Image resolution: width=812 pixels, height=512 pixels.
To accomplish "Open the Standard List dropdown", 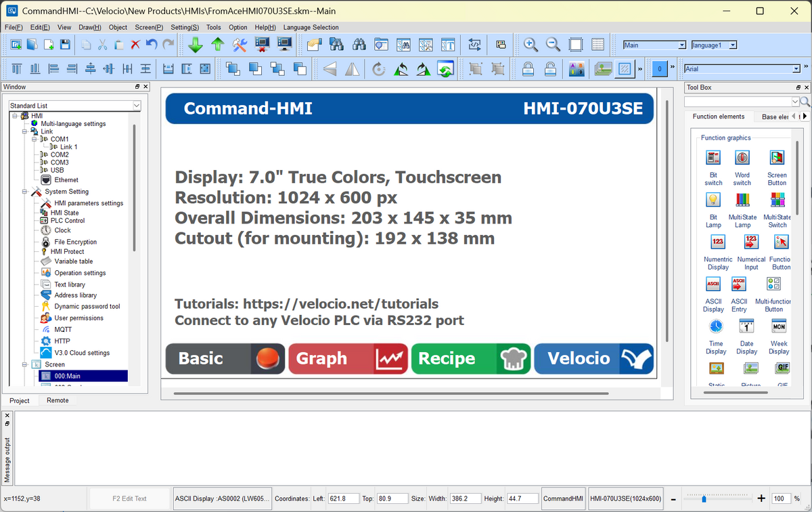I will tap(137, 106).
